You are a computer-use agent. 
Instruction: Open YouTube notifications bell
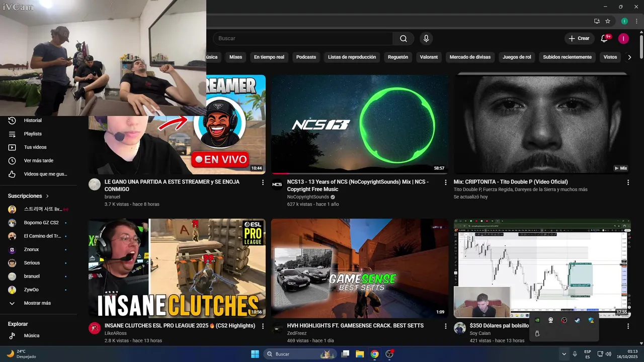coord(605,39)
